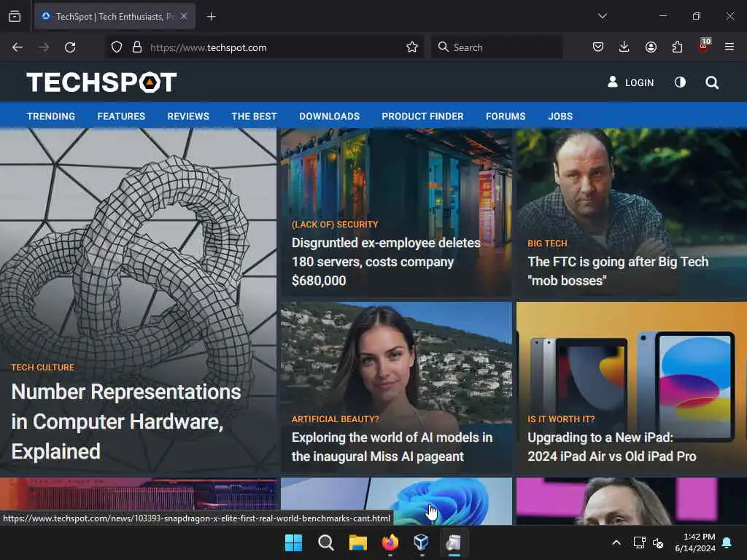Reload the current page
The width and height of the screenshot is (747, 560).
pyautogui.click(x=70, y=47)
